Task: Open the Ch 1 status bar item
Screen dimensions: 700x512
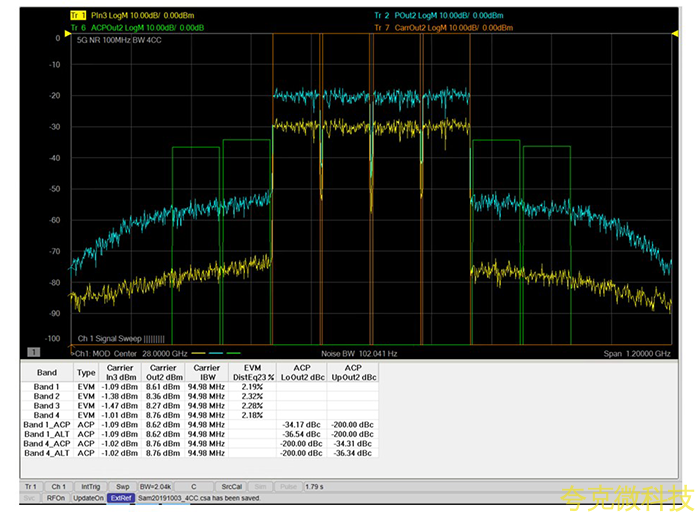Action: coord(59,485)
